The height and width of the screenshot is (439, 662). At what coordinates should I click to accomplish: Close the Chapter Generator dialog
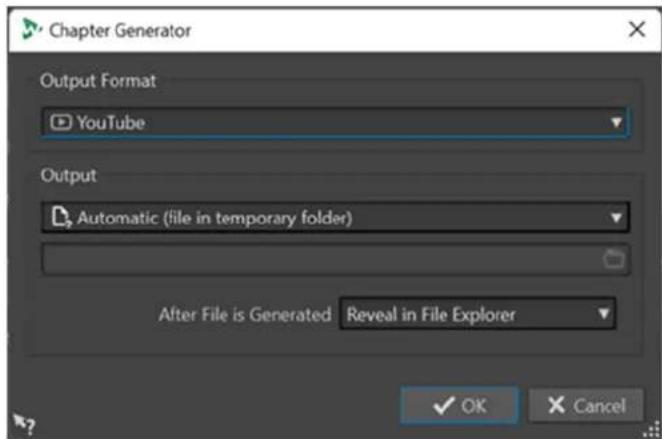click(637, 30)
